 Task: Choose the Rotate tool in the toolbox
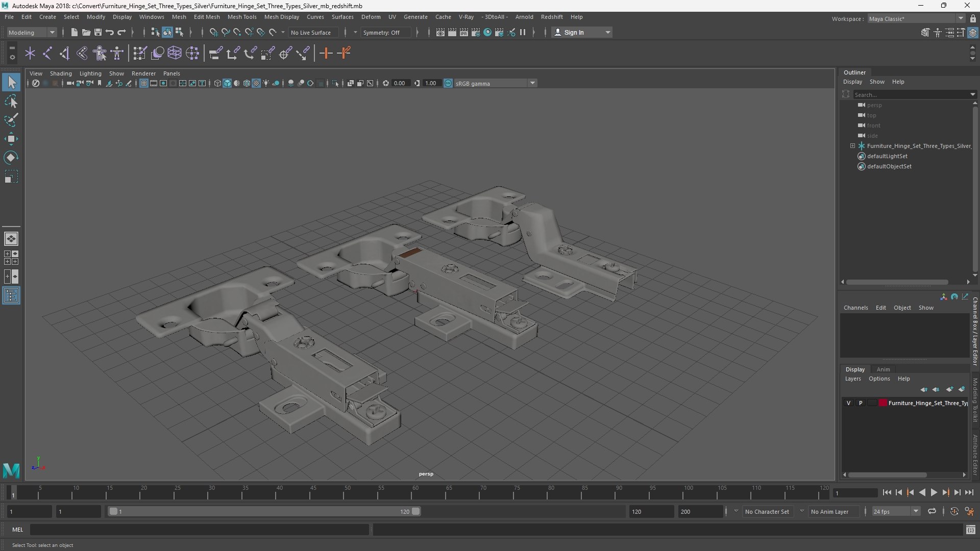tap(11, 158)
